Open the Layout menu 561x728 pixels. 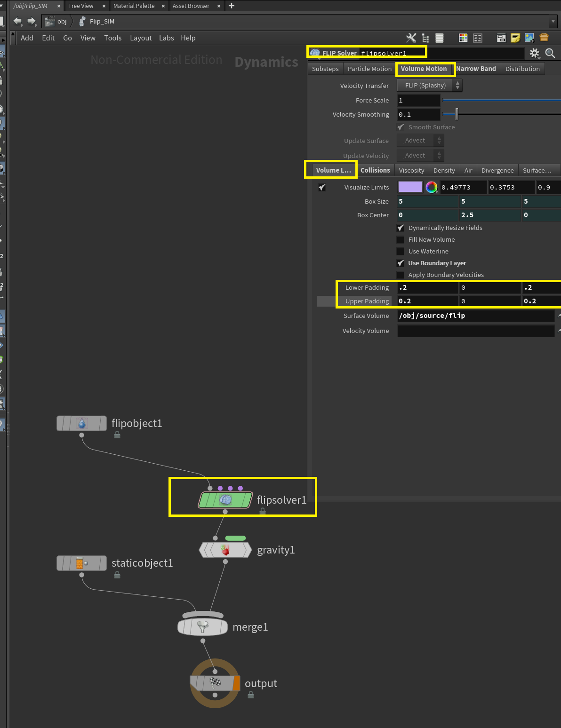tap(141, 38)
